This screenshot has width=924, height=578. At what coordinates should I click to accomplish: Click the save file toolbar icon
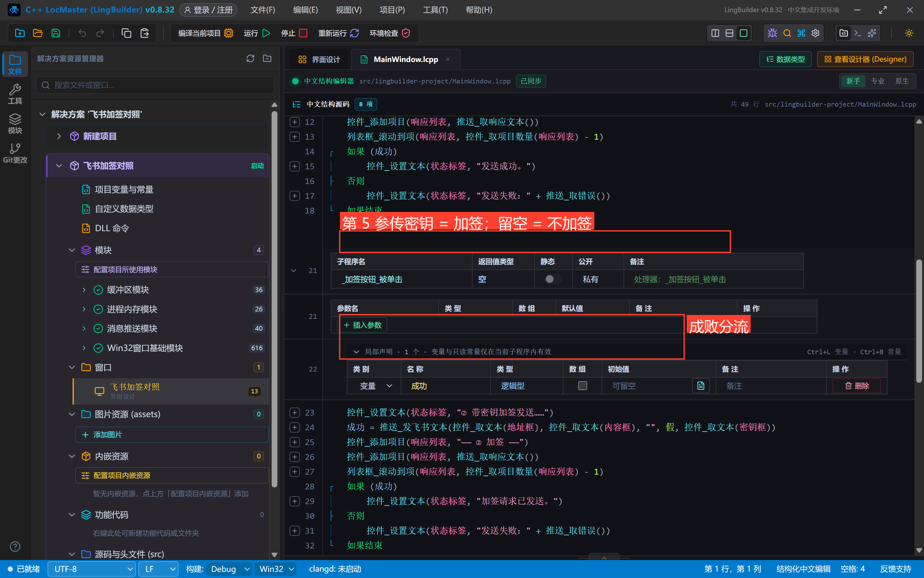pos(56,33)
